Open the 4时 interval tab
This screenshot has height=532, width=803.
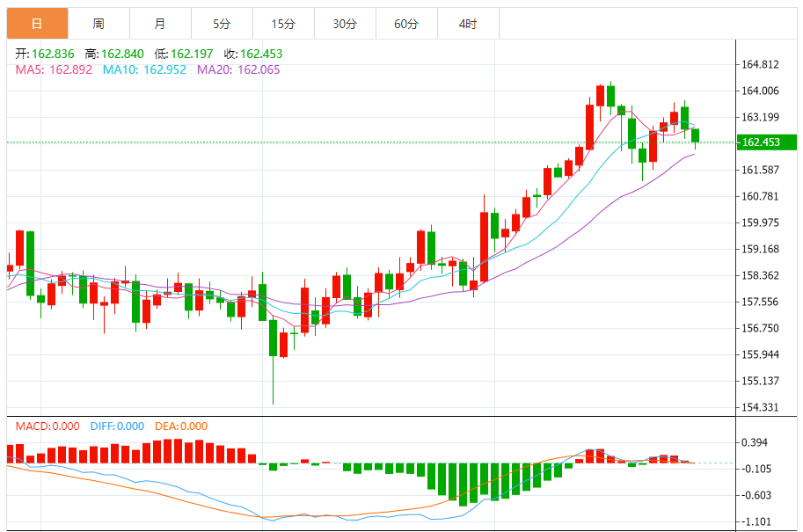click(x=468, y=24)
